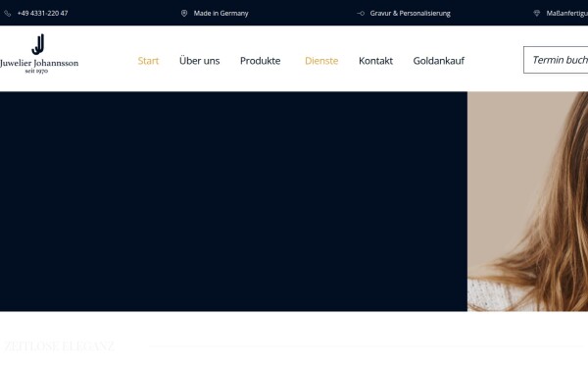
Task: Open the Über uns page
Action: coord(200,61)
